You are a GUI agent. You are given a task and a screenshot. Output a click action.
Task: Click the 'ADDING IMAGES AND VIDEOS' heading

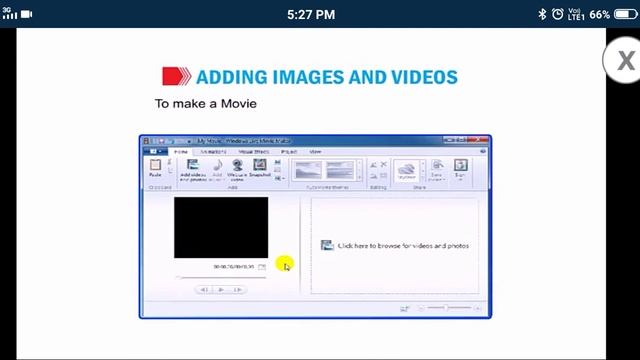pyautogui.click(x=327, y=77)
